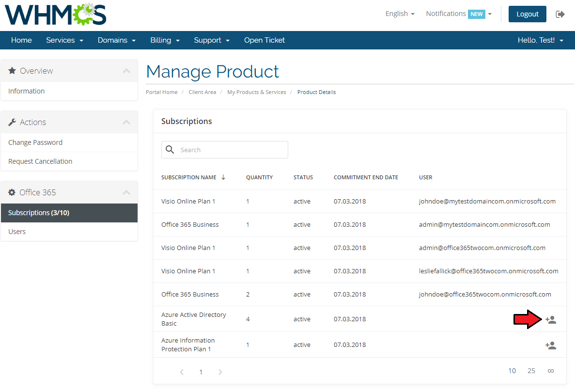The width and height of the screenshot is (575, 392).
Task: Click the Status column header
Action: [x=303, y=177]
